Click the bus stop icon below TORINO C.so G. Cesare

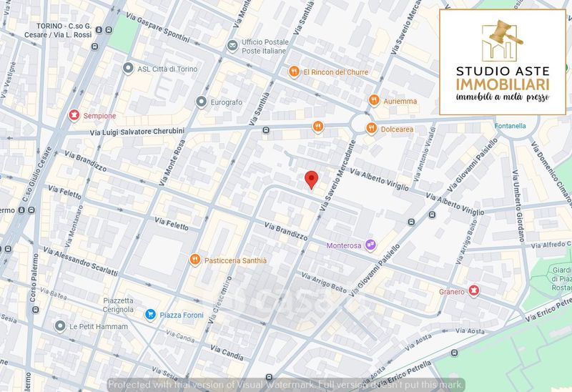coord(94,46)
